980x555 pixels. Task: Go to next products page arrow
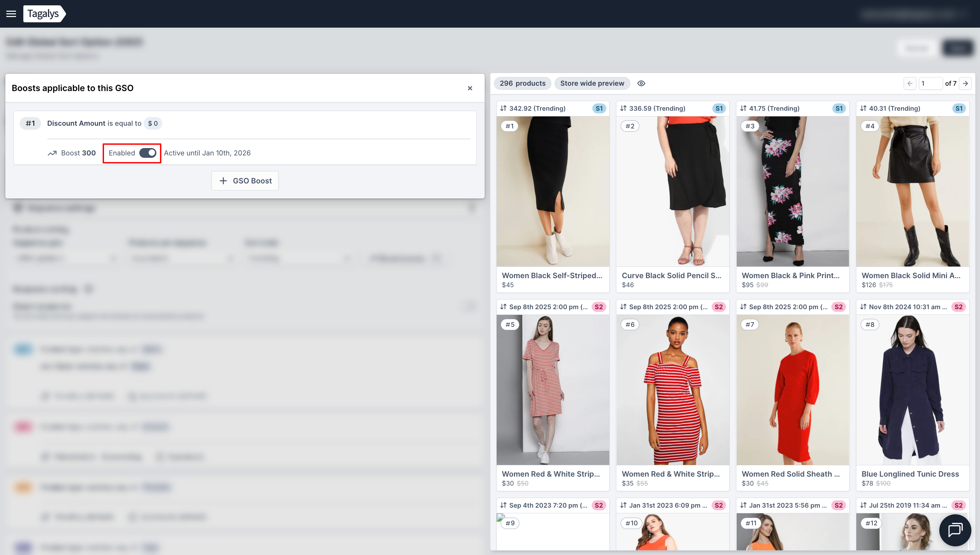coord(965,83)
